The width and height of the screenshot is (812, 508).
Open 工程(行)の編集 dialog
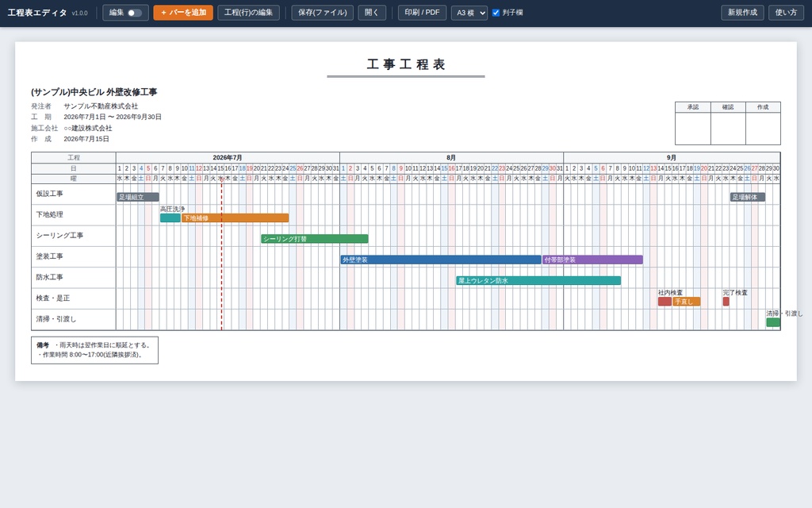click(x=248, y=13)
